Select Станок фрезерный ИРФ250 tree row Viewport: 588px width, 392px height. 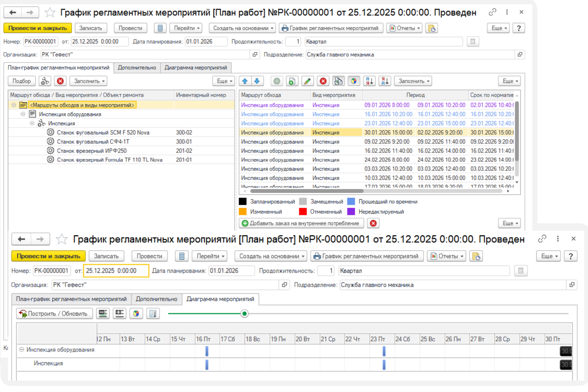coord(121,151)
